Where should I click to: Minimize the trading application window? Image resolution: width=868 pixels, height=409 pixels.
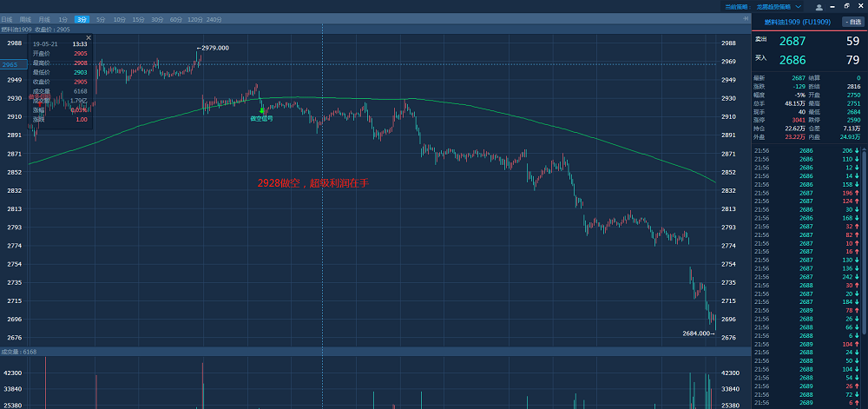point(834,6)
